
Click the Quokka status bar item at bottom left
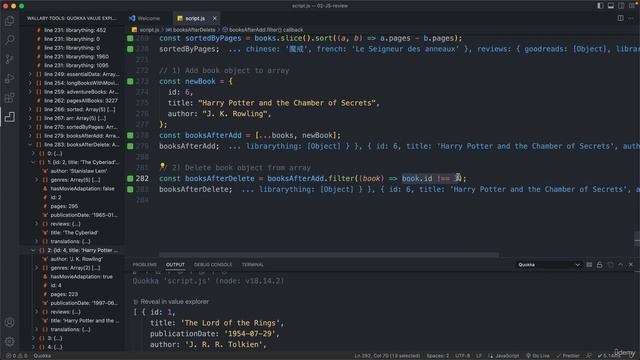pyautogui.click(x=42, y=356)
